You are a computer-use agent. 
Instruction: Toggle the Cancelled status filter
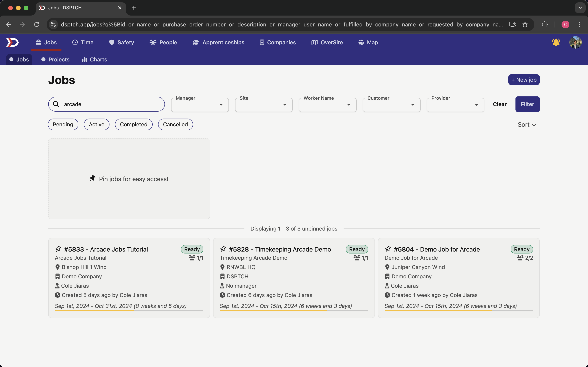click(x=175, y=125)
